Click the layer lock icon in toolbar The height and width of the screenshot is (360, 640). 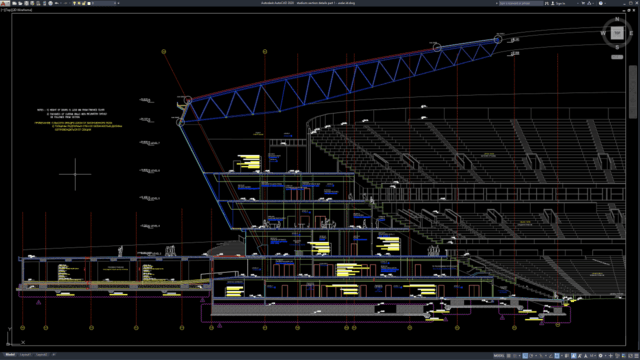click(x=84, y=3)
